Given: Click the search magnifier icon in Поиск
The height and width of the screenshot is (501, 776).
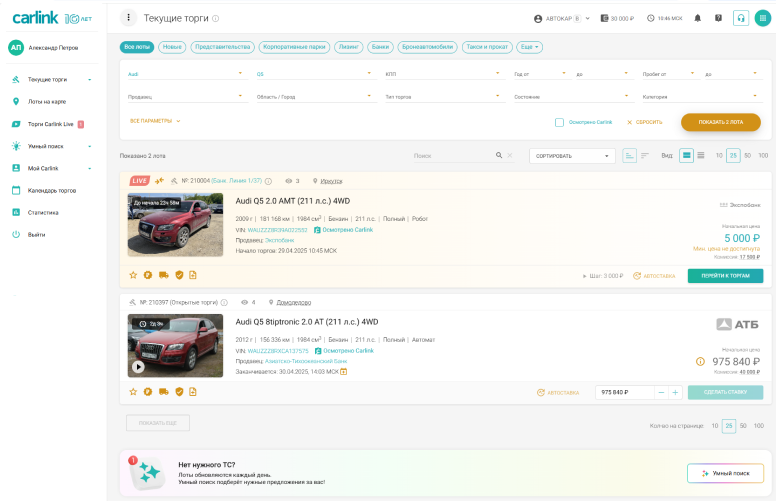Looking at the screenshot, I should pos(499,156).
